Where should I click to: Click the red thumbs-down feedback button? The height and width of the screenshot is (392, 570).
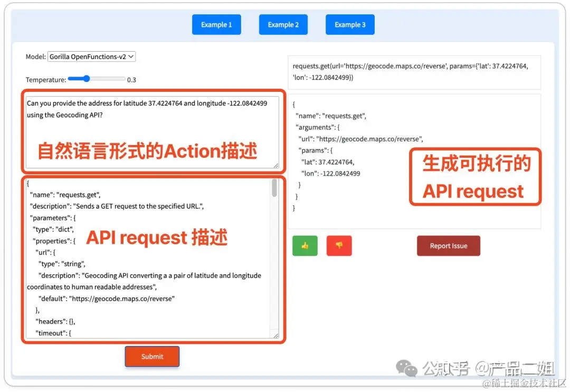[x=339, y=245]
